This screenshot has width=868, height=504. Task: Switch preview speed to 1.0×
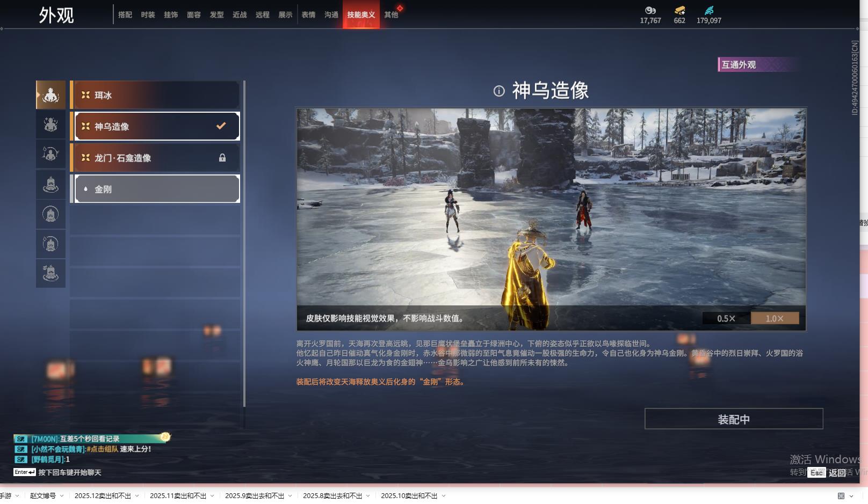775,318
